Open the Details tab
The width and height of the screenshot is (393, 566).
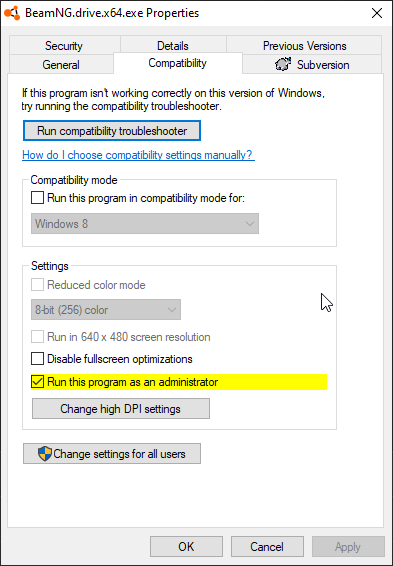coord(173,46)
